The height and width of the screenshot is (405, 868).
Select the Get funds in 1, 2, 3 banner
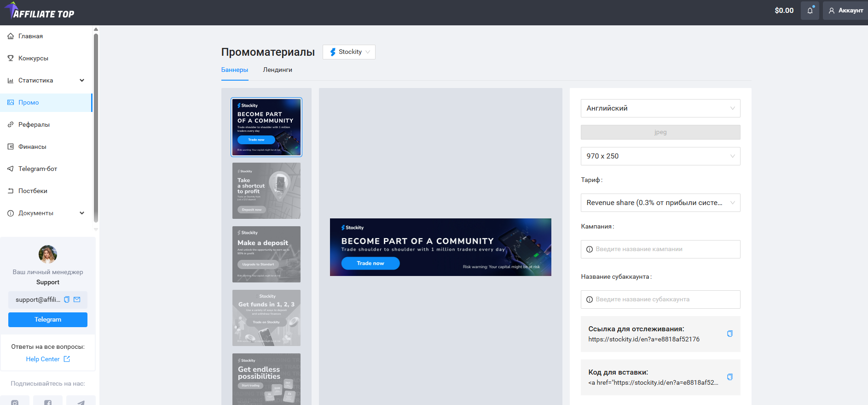point(266,318)
